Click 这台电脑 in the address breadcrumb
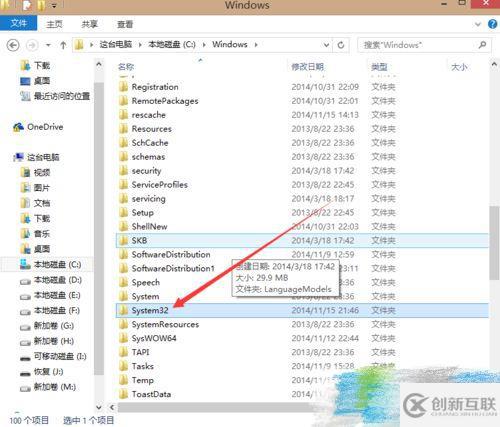This screenshot has height=427, width=500. (x=116, y=45)
